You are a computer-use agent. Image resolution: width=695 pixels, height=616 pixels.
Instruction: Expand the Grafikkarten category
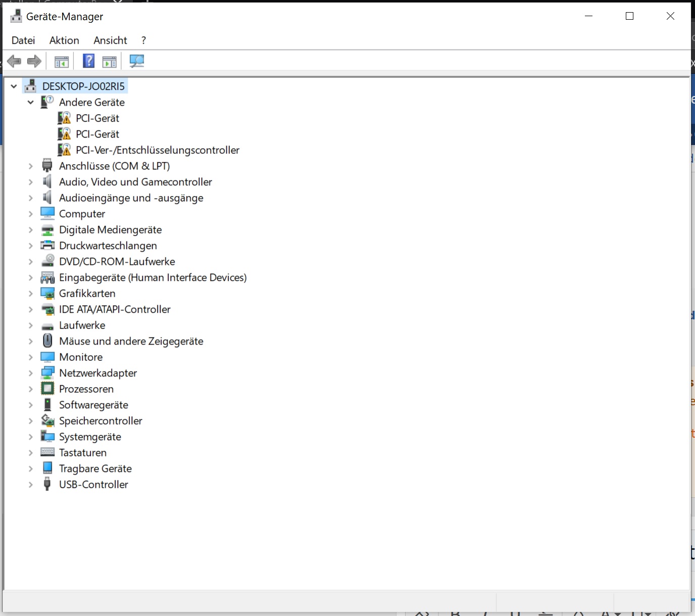pyautogui.click(x=31, y=294)
